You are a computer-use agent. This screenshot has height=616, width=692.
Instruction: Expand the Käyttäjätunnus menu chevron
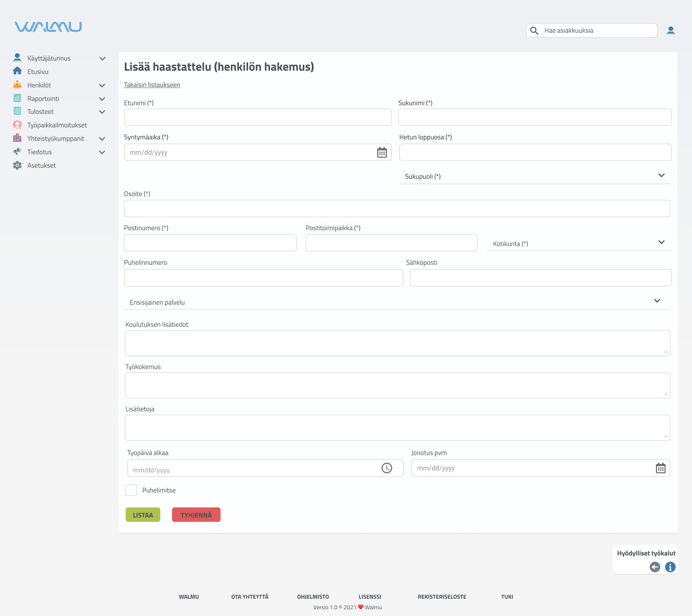pos(102,58)
